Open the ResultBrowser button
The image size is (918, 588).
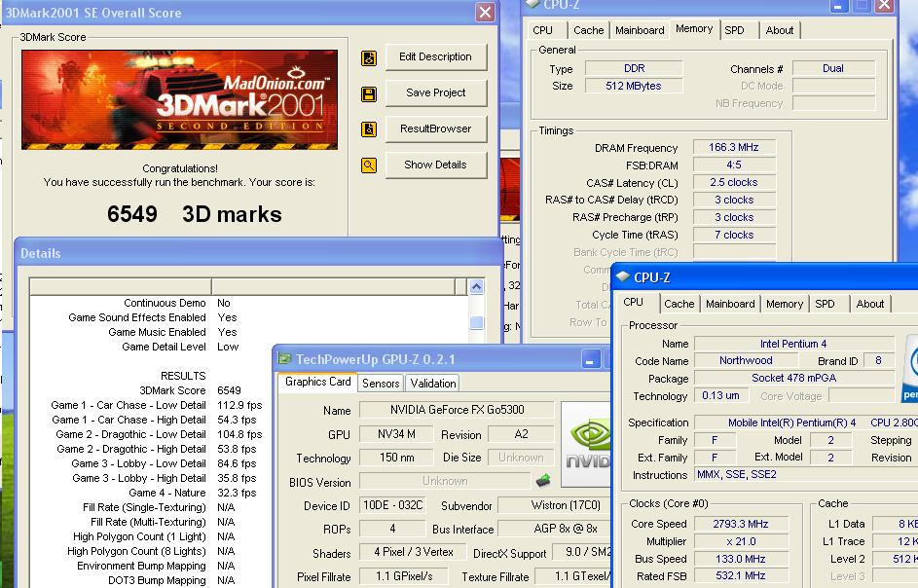435,129
